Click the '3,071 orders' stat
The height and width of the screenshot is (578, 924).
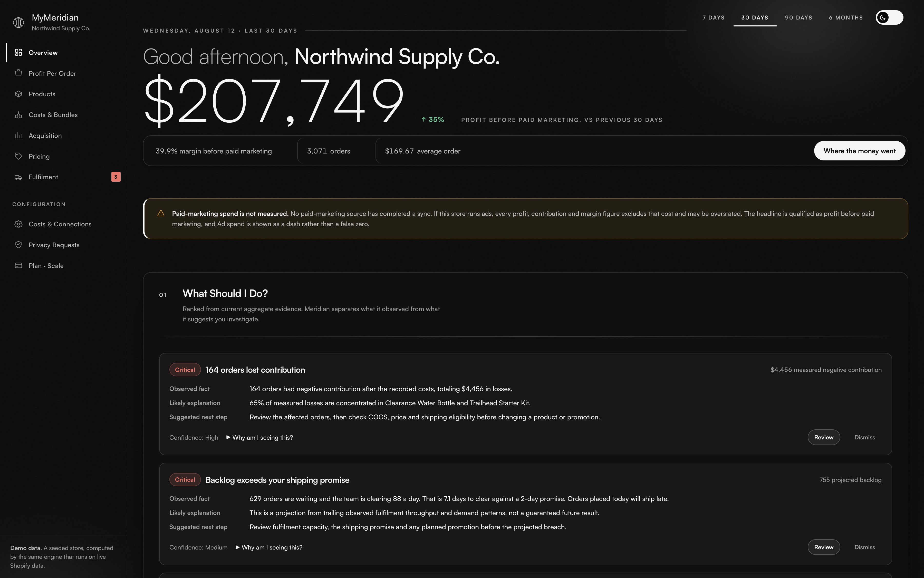(328, 151)
